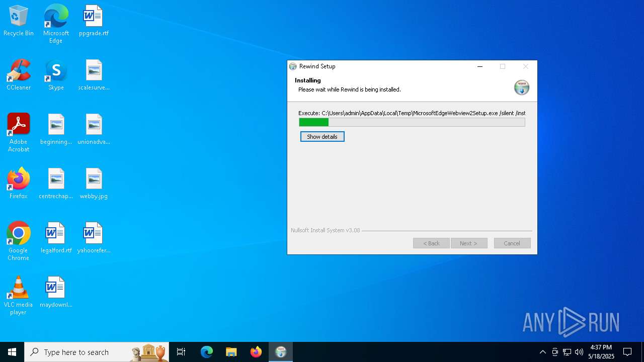Open the network status tray icon
This screenshot has width=644, height=362.
tap(567, 352)
